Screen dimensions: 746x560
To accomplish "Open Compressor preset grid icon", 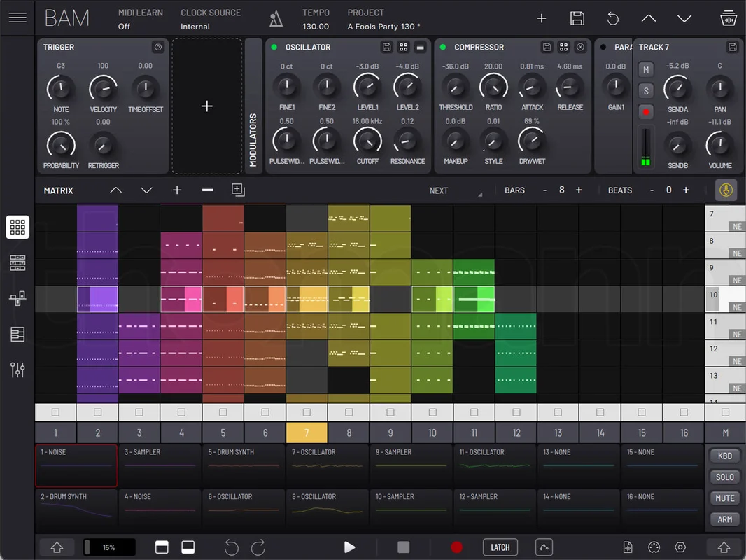I will point(564,47).
